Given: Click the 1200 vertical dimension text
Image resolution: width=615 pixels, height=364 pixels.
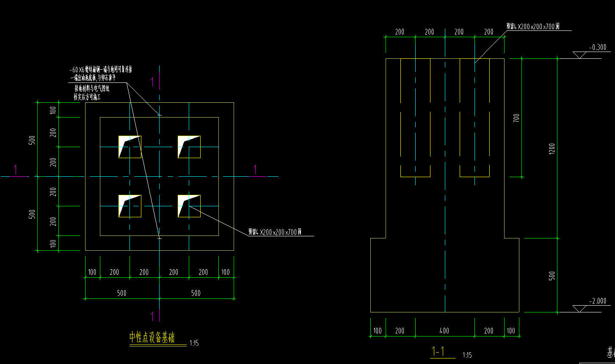Looking at the screenshot, I should click(552, 150).
